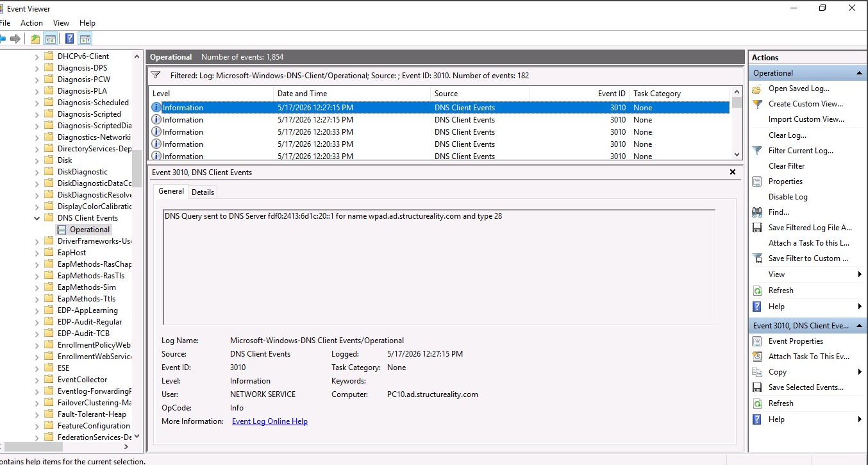868x465 pixels.
Task: Click Open Saved Log folder icon
Action: [757, 89]
